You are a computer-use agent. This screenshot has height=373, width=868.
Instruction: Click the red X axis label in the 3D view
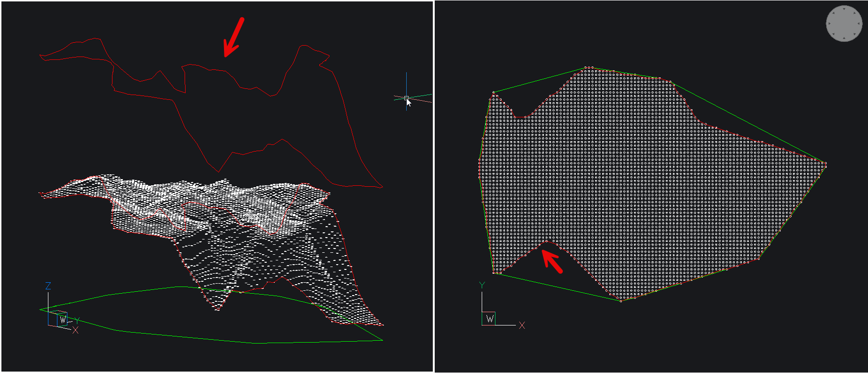point(75,330)
